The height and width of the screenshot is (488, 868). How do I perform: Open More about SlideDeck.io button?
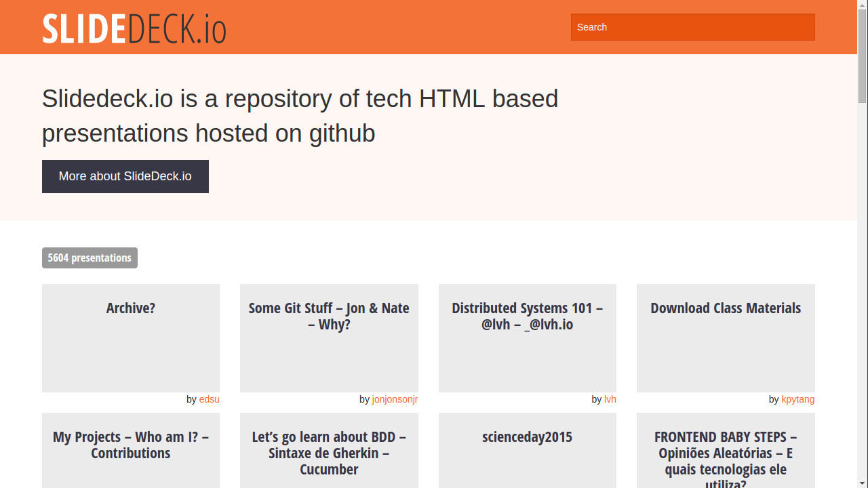pyautogui.click(x=125, y=176)
